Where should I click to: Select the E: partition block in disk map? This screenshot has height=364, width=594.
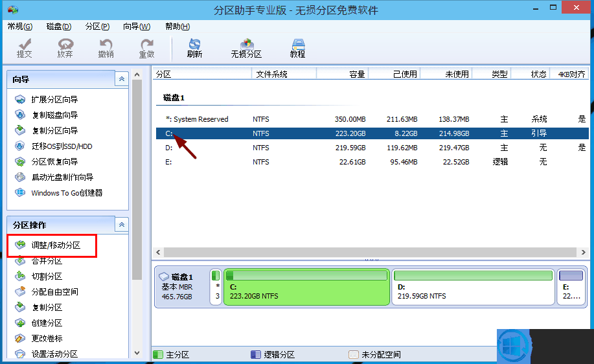tap(571, 287)
